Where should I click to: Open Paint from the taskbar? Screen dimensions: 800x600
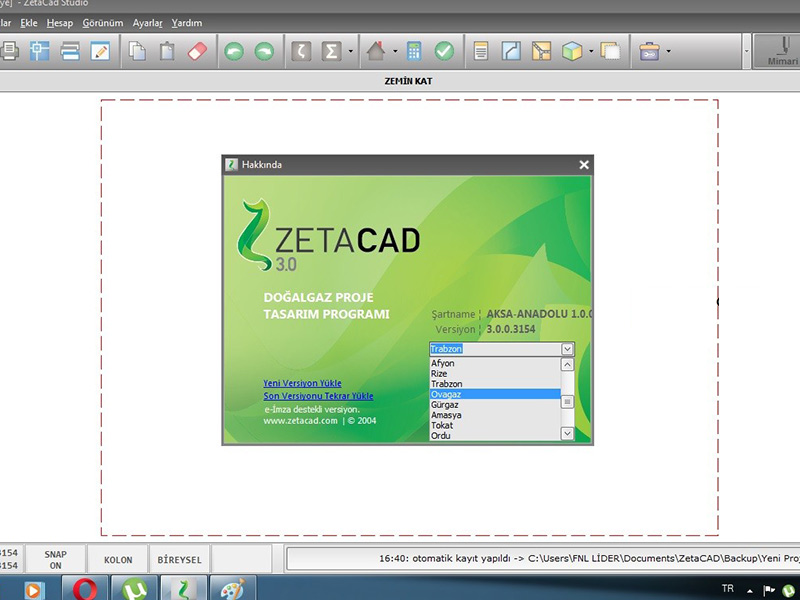(233, 588)
